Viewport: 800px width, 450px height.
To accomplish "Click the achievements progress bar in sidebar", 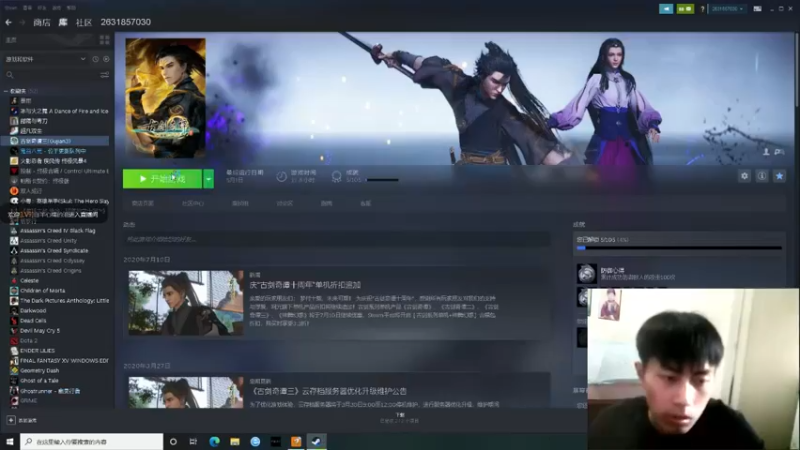I will pyautogui.click(x=679, y=248).
